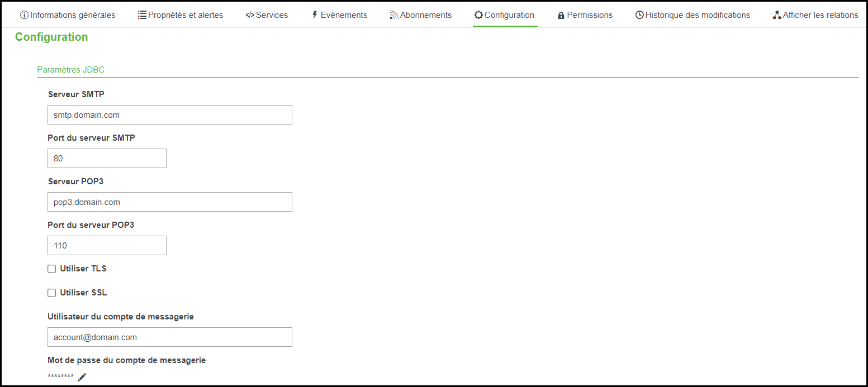
Task: Open the Abonnements tab
Action: click(421, 15)
